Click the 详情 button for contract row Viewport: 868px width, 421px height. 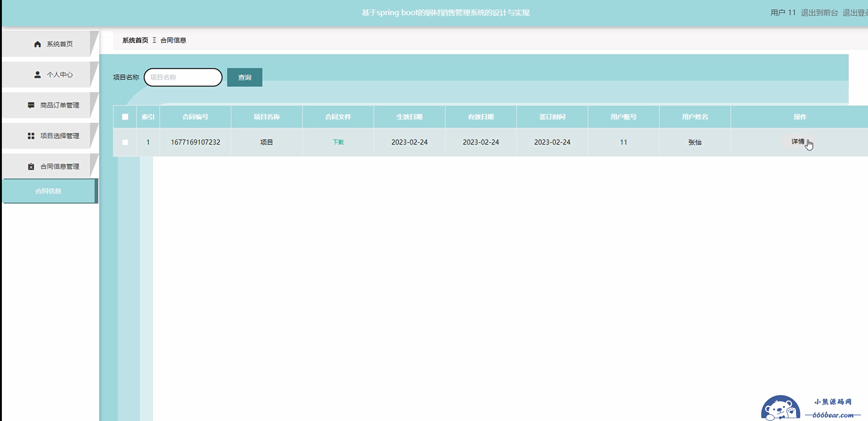tap(798, 142)
